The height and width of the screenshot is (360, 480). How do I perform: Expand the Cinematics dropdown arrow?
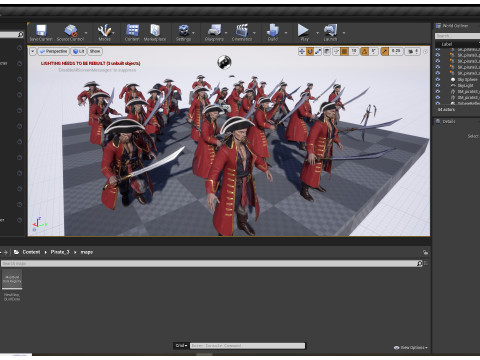254,33
